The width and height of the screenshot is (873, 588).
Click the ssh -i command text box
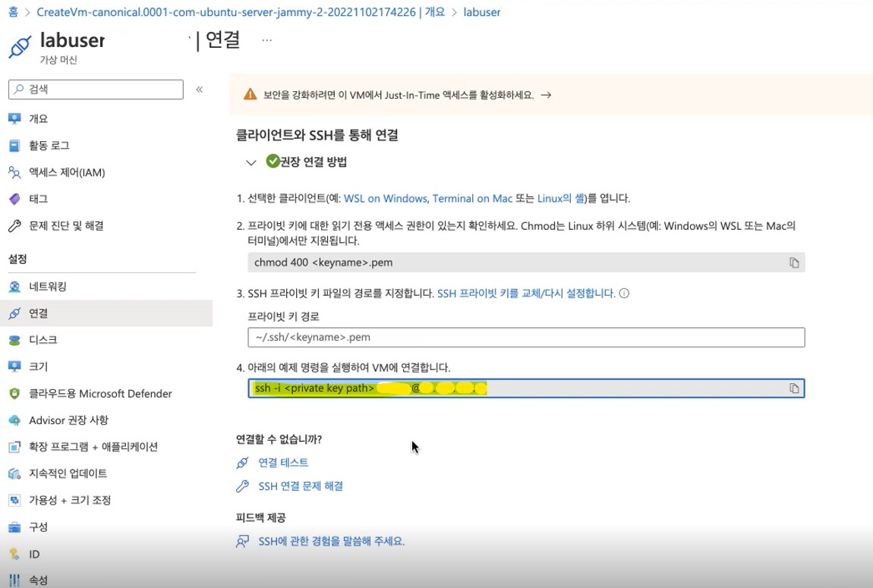(526, 388)
